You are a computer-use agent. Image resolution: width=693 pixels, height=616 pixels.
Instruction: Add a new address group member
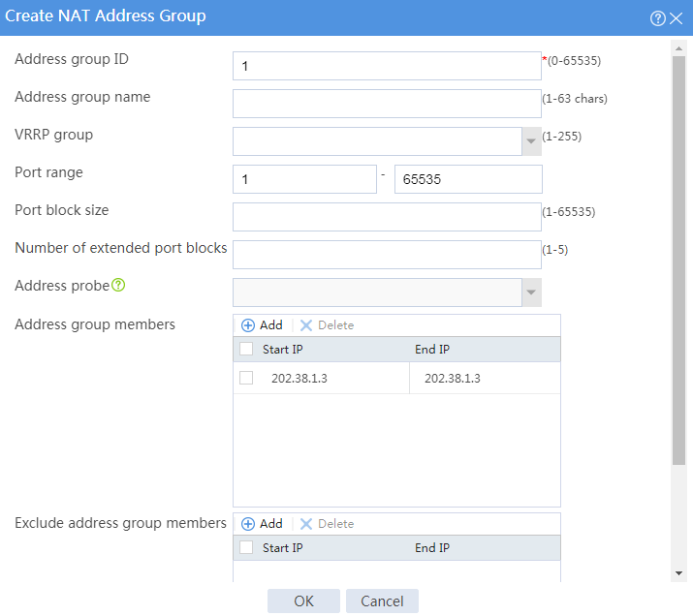[x=262, y=325]
